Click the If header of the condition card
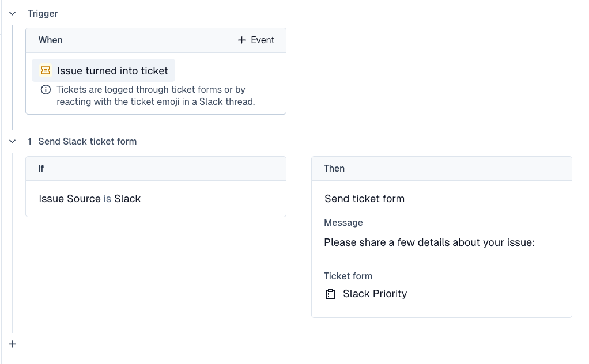 click(41, 169)
